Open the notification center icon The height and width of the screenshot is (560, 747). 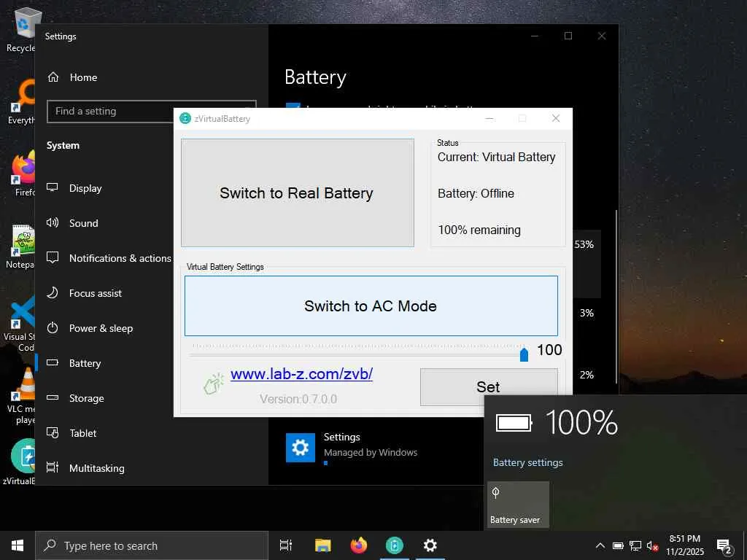coord(724,546)
